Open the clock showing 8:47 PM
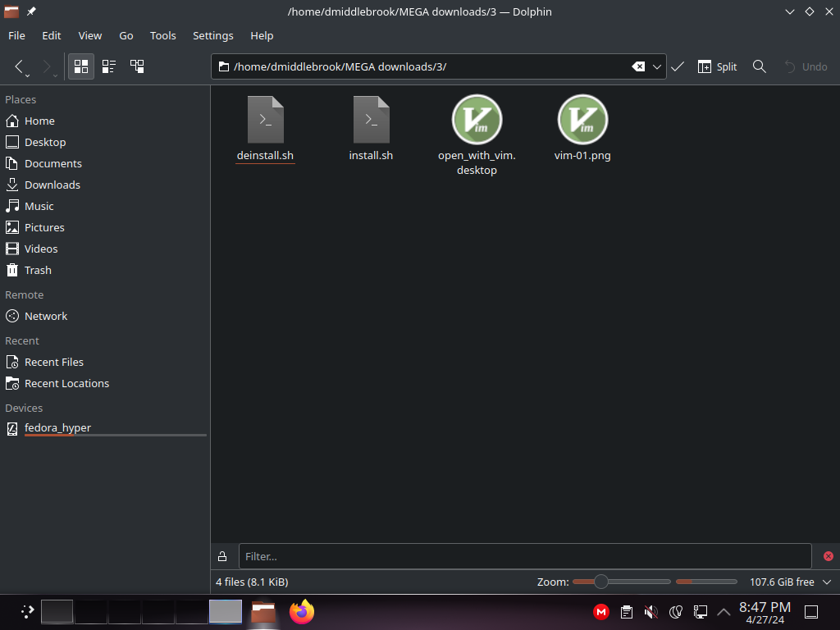This screenshot has height=630, width=840. pos(765,612)
